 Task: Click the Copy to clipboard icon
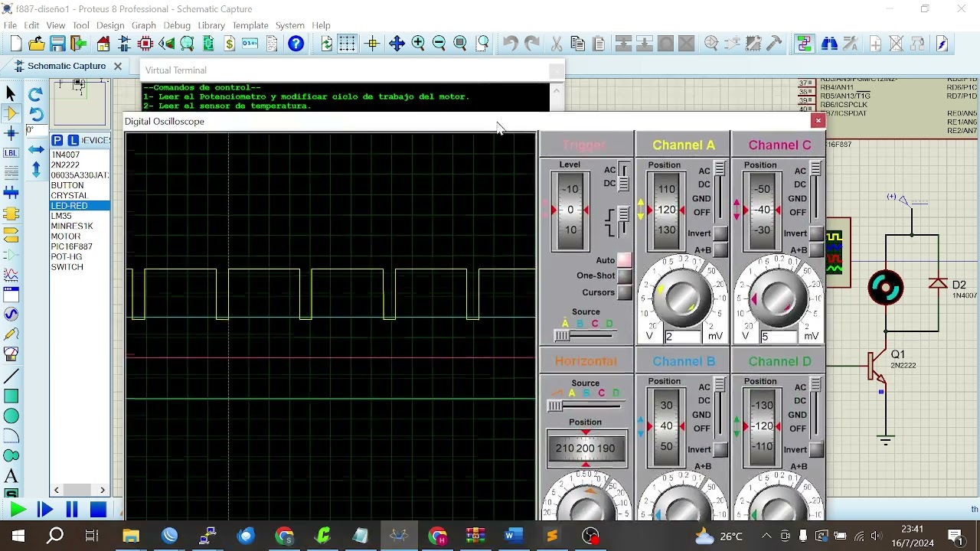[577, 44]
